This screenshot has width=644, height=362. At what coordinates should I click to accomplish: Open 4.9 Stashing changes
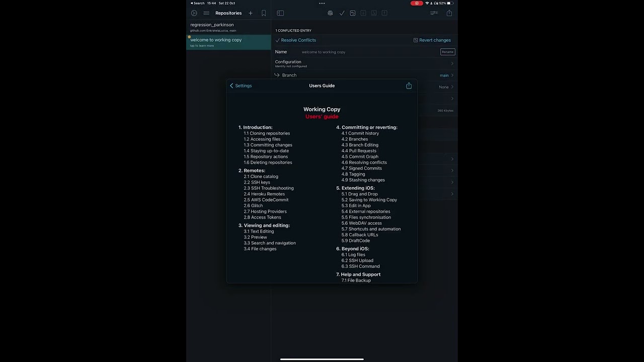tap(363, 180)
